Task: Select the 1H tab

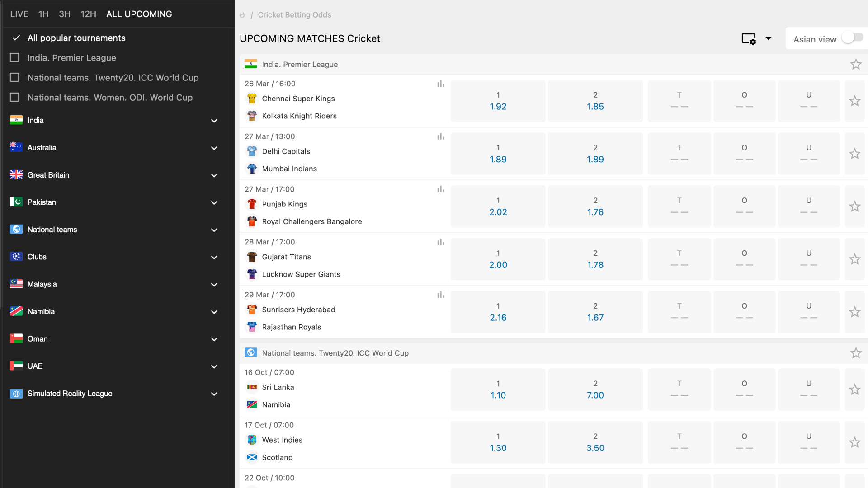Action: pos(42,14)
